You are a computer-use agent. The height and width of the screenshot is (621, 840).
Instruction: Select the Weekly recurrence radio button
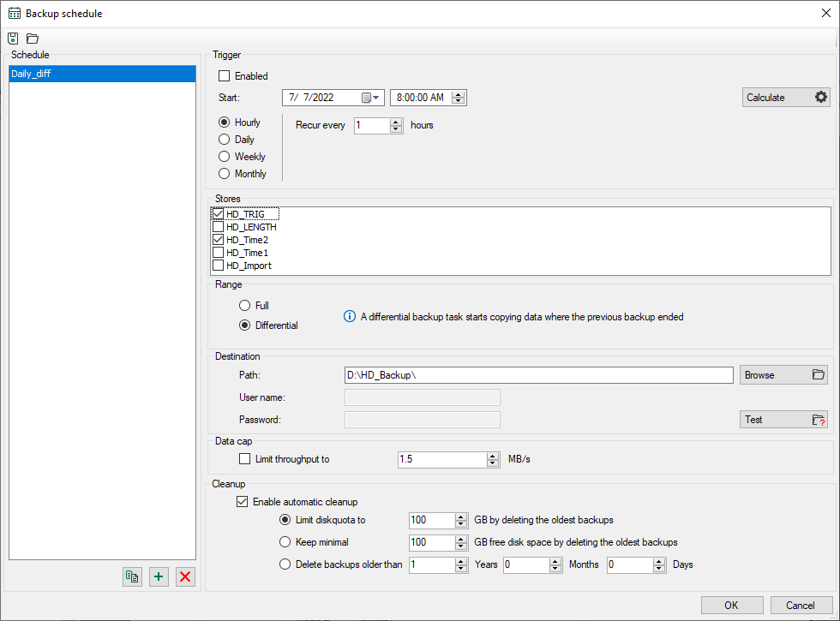pos(225,157)
